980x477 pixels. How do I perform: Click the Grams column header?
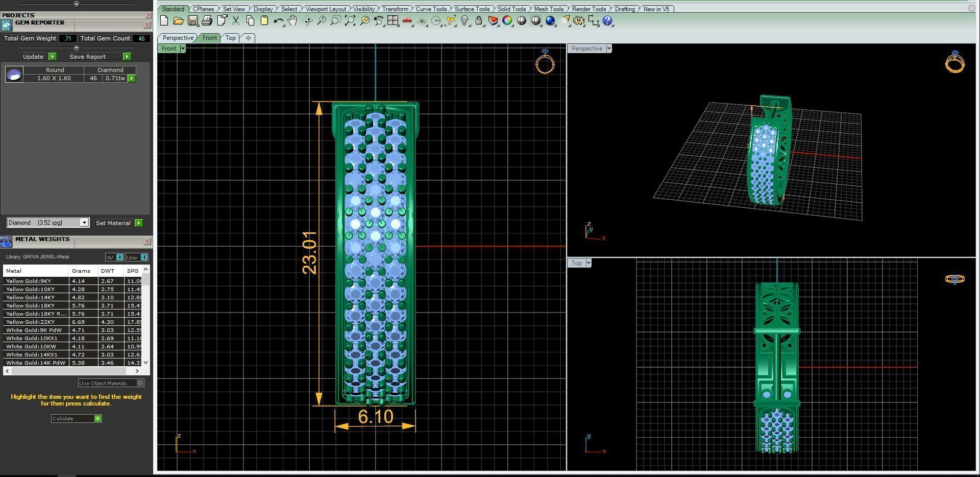83,271
